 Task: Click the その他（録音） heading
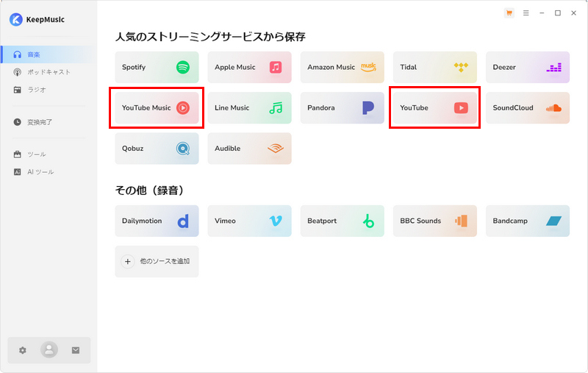click(150, 191)
